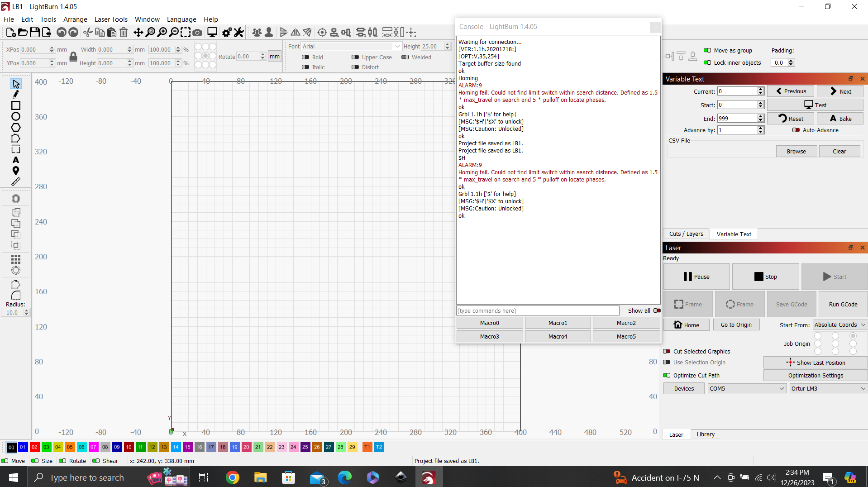Open the Settings gear icon
This screenshot has height=487, width=868.
coord(227,32)
